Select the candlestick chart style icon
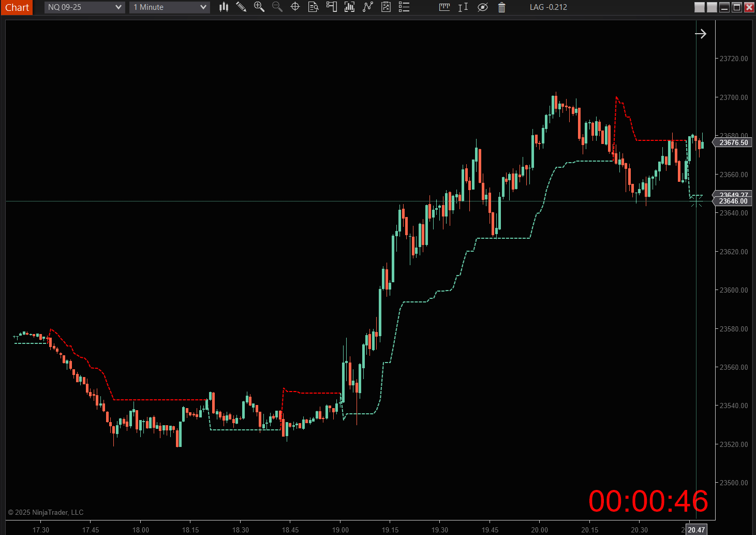This screenshot has width=756, height=535. coord(224,7)
